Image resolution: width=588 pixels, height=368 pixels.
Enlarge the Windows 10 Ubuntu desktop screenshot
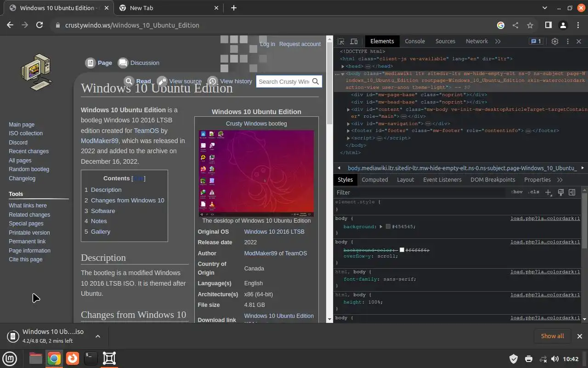(x=256, y=173)
